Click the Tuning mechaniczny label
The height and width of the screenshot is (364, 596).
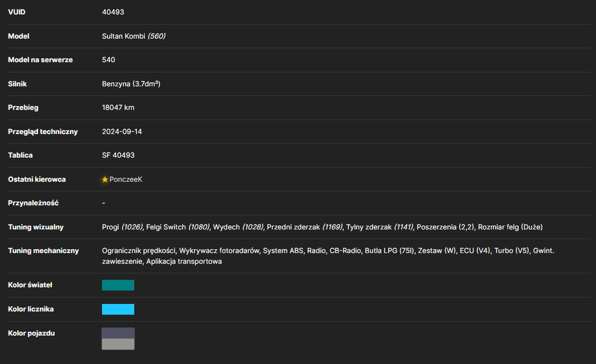[x=44, y=250]
